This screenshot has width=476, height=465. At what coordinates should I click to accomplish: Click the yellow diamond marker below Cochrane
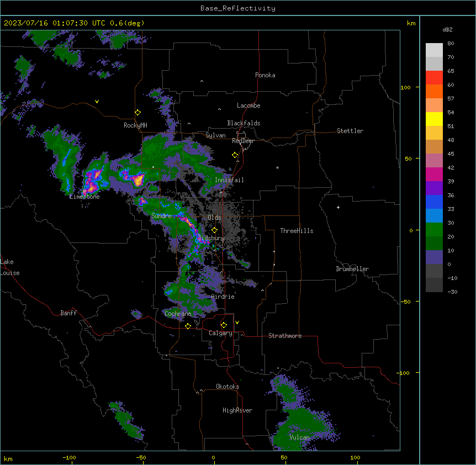[188, 326]
